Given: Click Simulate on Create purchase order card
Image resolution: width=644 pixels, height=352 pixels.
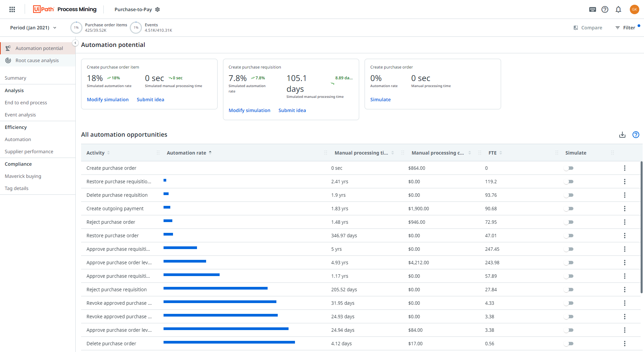Looking at the screenshot, I should point(380,100).
